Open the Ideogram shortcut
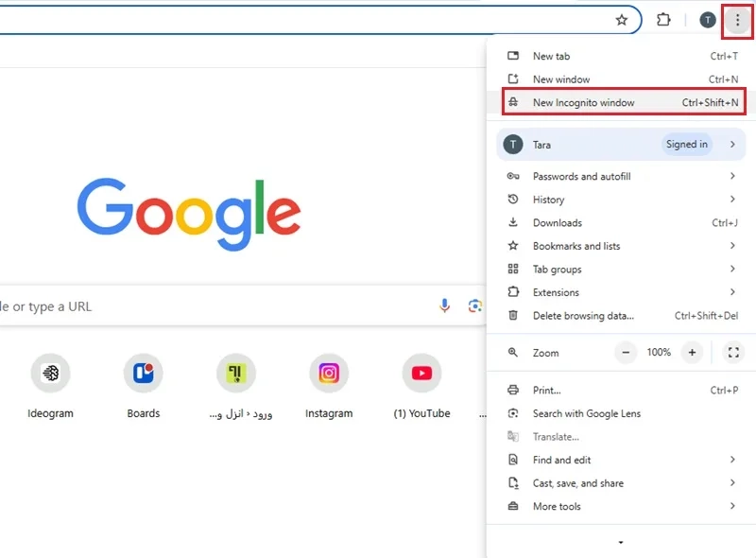The height and width of the screenshot is (558, 756). coord(50,373)
